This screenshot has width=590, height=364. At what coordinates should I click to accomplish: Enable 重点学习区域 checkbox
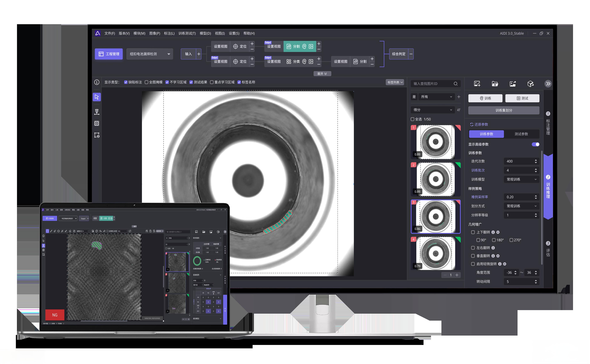coord(212,82)
